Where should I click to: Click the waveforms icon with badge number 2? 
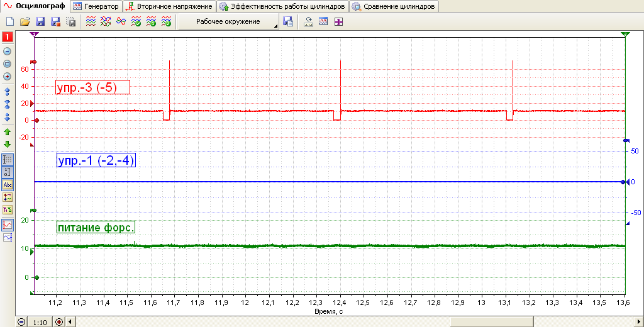pos(166,22)
